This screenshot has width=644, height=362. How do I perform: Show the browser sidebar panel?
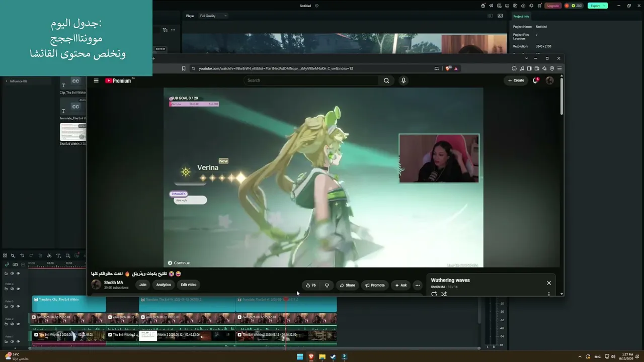coord(529,68)
